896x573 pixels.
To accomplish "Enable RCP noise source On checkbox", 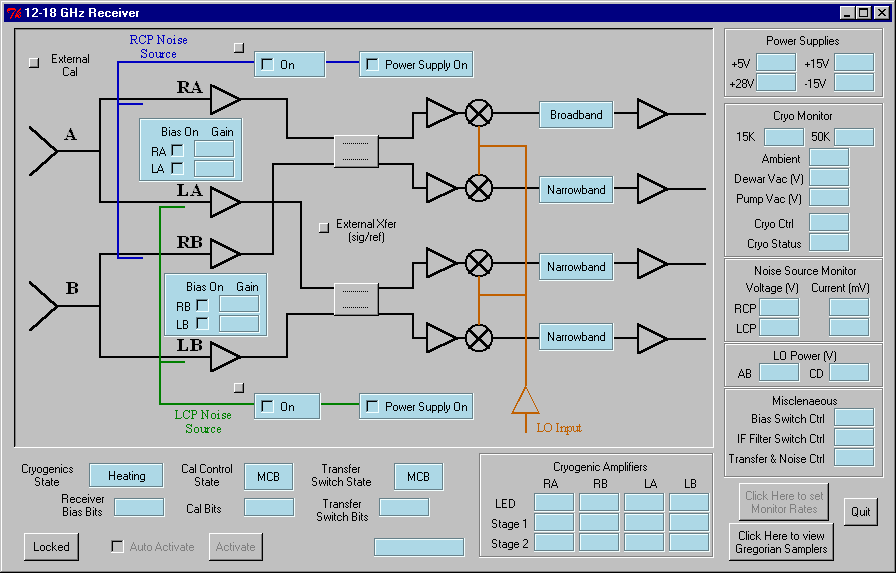I will click(267, 65).
